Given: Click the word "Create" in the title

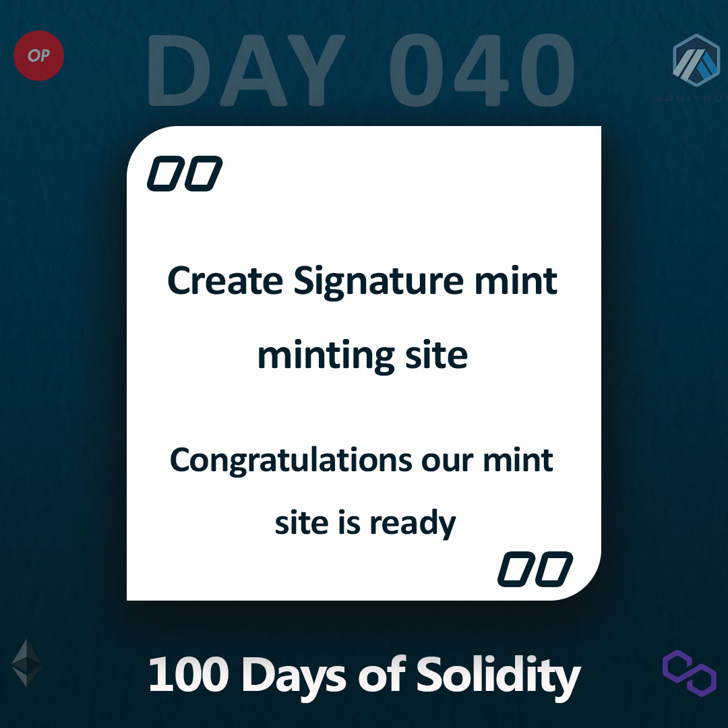Looking at the screenshot, I should 224,281.
